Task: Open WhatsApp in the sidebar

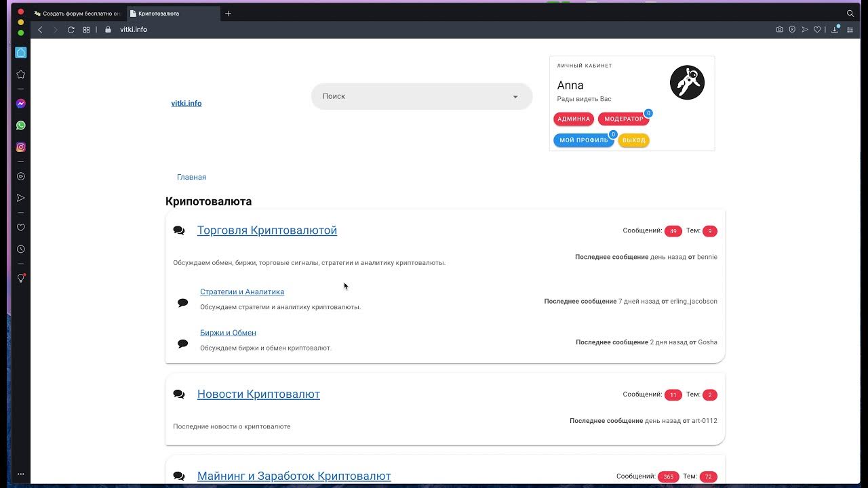Action: 20,125
